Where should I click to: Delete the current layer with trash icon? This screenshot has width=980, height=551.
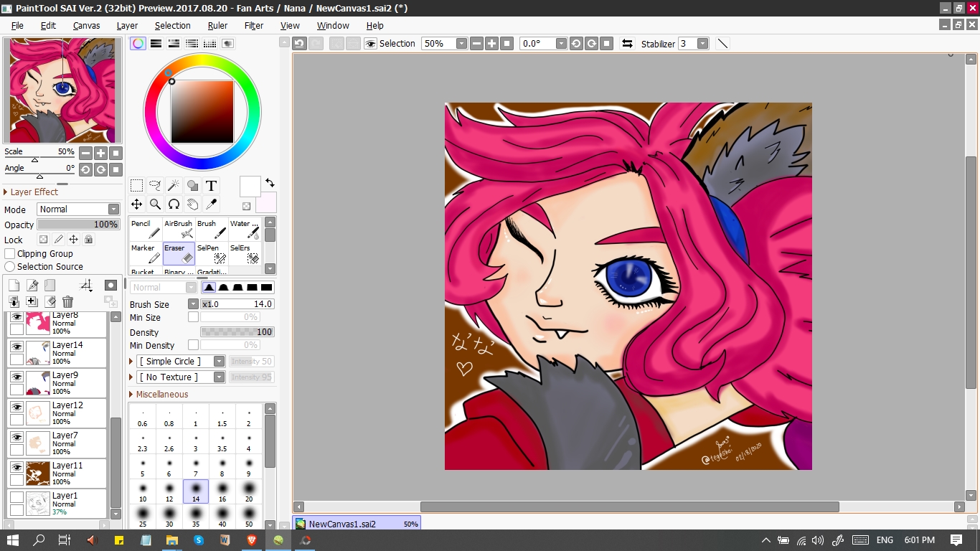coord(67,302)
